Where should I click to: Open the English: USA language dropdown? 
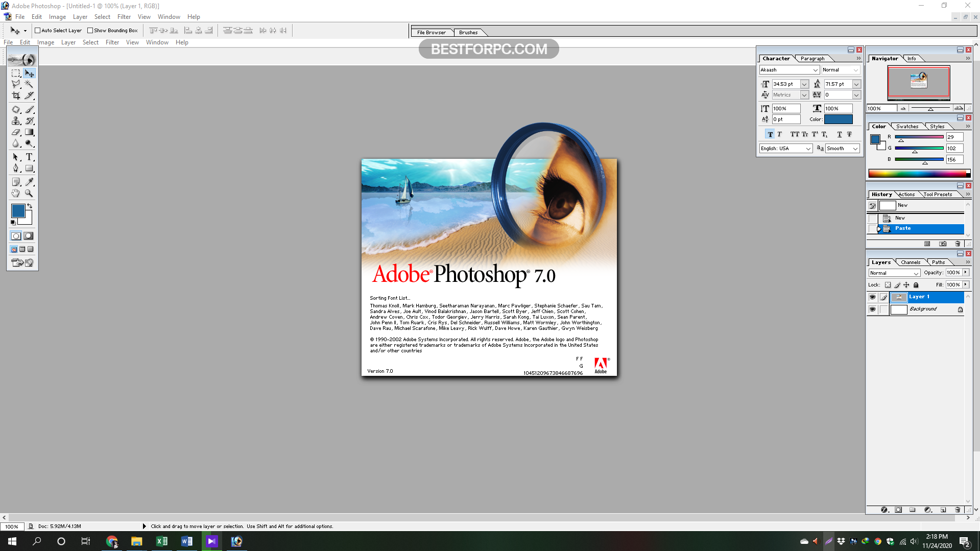tap(786, 149)
